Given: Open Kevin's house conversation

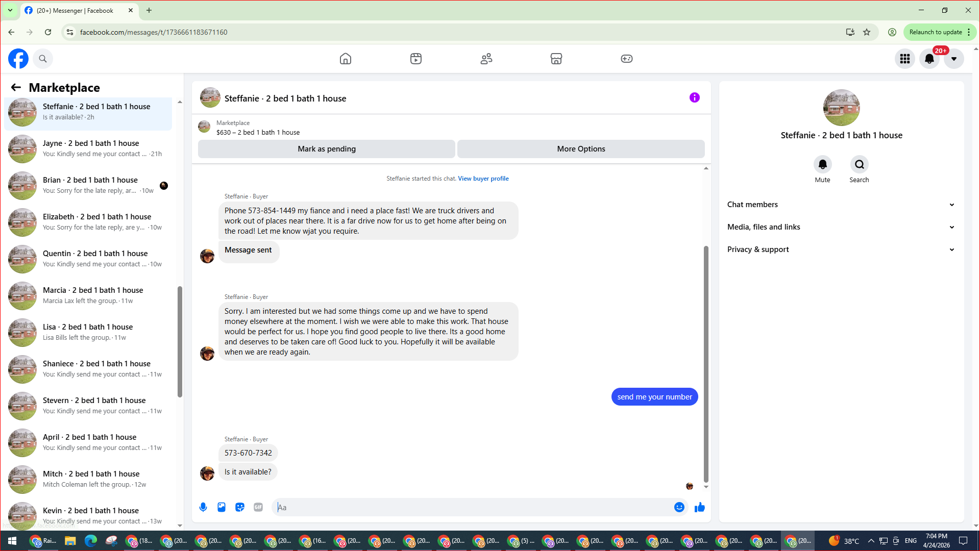Looking at the screenshot, I should coord(88,514).
